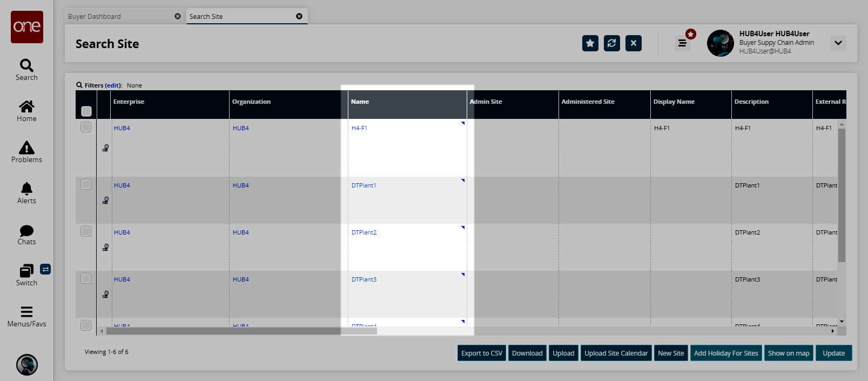The image size is (868, 381).
Task: Open the notifications list menu icon
Action: click(x=683, y=43)
